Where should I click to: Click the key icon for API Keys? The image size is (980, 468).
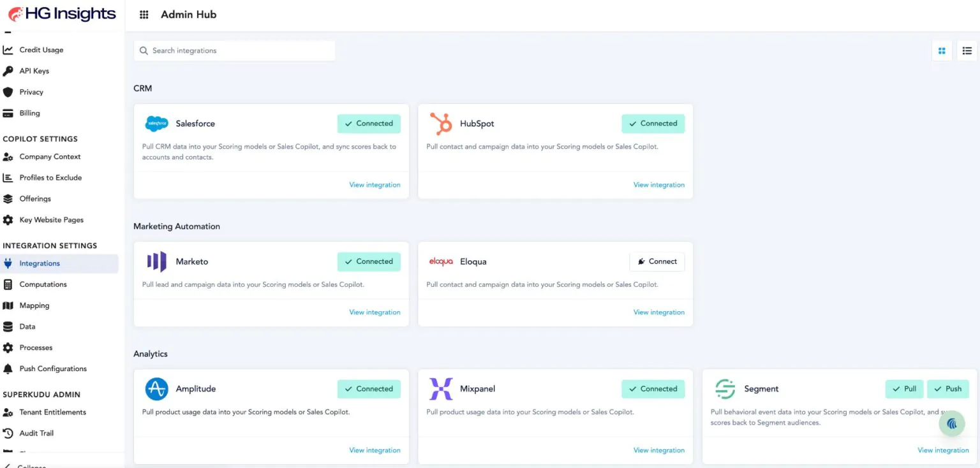tap(8, 71)
